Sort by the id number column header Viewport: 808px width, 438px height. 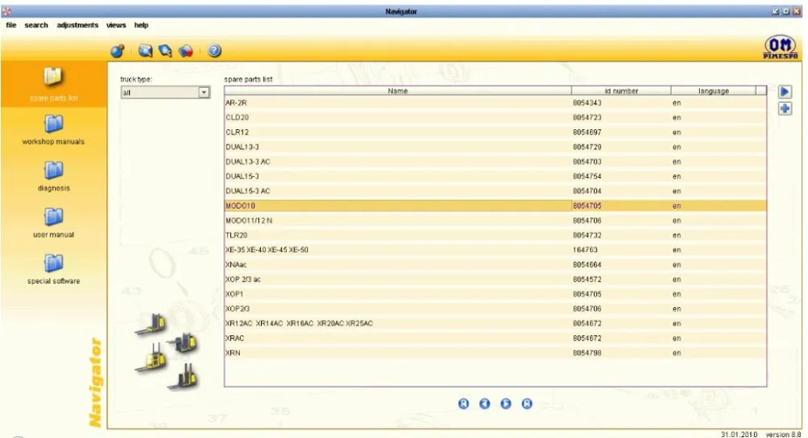[621, 91]
